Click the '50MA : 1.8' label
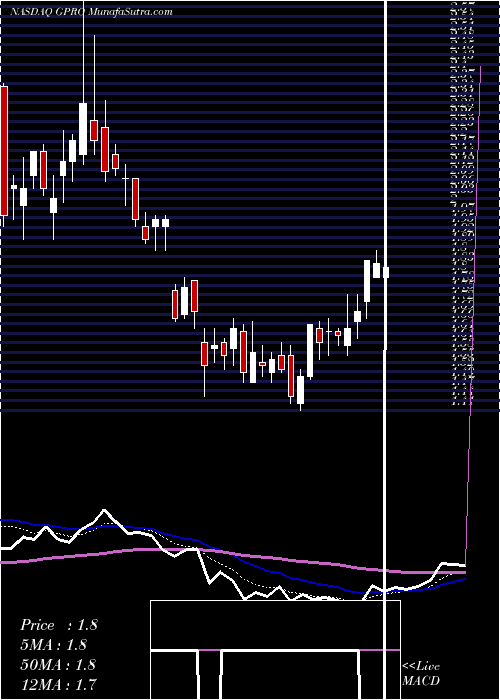This screenshot has width=500, height=700. coord(58,664)
